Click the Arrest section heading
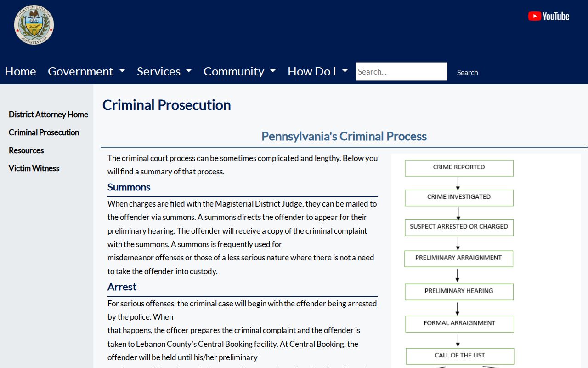This screenshot has height=368, width=588. [122, 287]
